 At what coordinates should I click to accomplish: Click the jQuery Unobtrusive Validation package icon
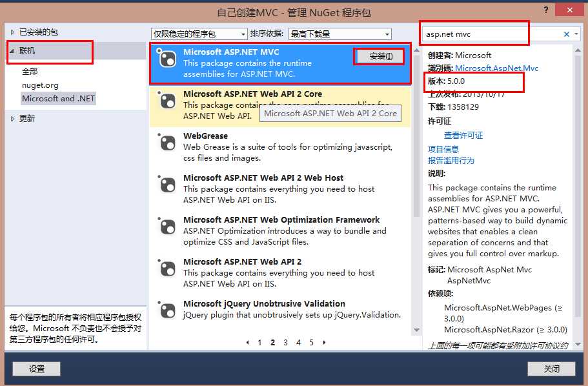tap(166, 310)
